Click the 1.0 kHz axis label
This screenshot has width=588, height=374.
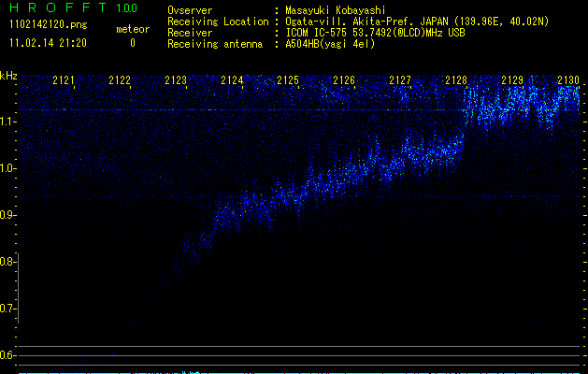8,168
